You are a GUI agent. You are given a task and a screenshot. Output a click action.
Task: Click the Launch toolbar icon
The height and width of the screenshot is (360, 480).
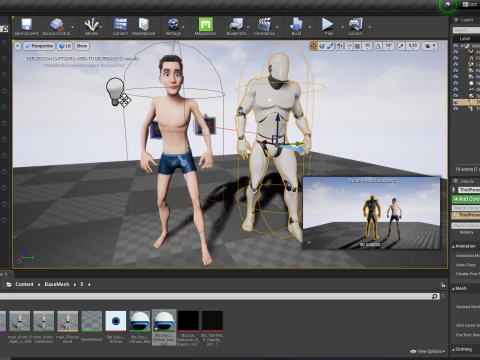355,25
